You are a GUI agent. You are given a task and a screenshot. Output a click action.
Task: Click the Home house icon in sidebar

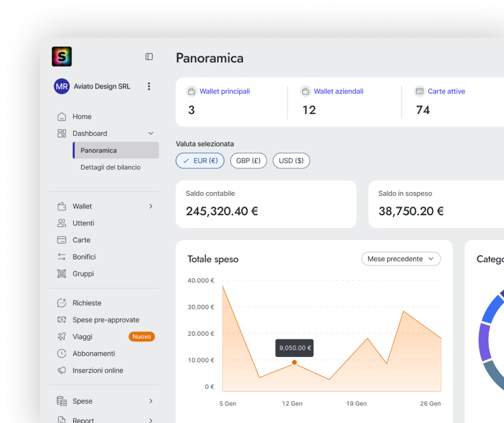(61, 116)
